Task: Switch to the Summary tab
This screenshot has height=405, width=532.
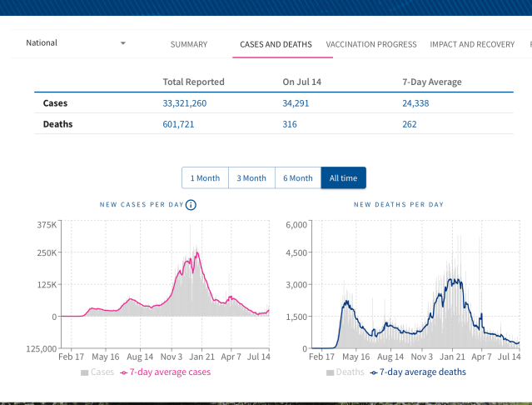Action: pos(188,44)
